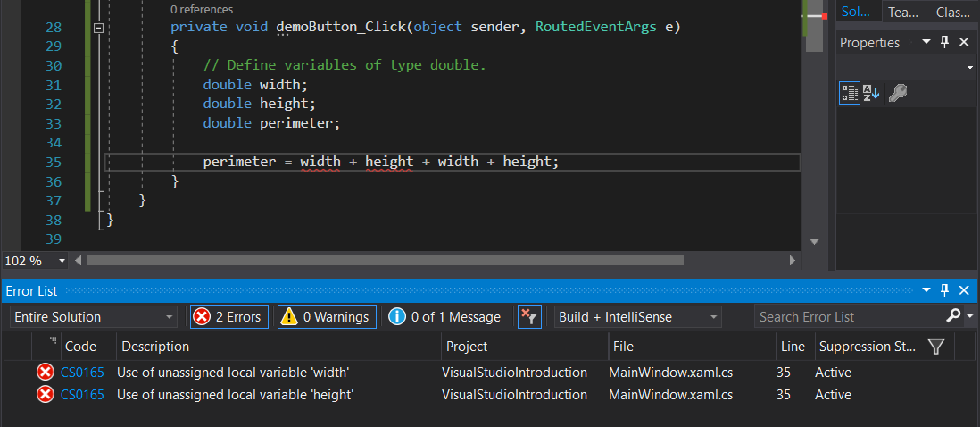Viewport: 980px width, 427px height.
Task: Click the Search Error List input field
Action: tap(848, 317)
